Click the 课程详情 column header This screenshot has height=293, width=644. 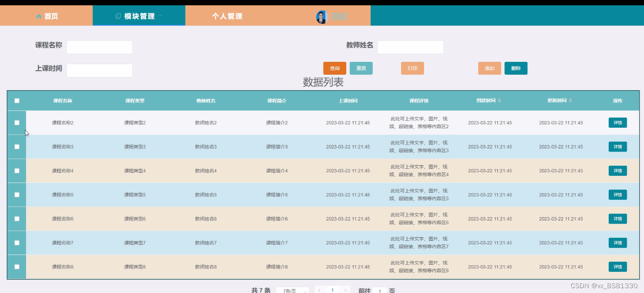click(419, 101)
